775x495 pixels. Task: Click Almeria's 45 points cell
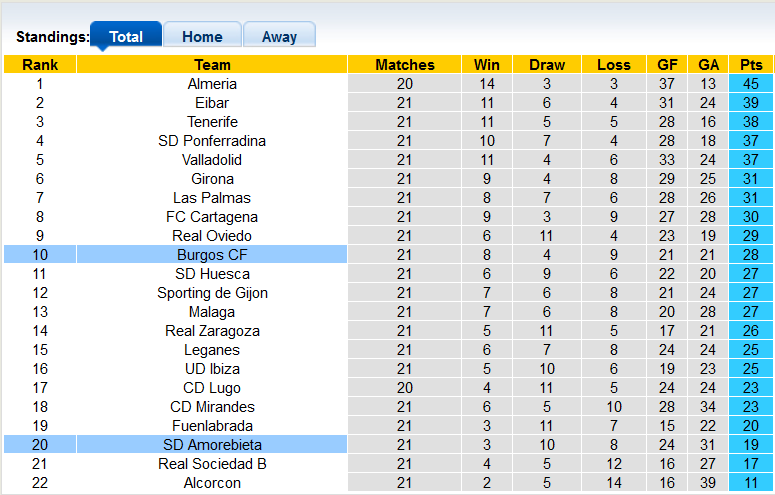[x=750, y=84]
